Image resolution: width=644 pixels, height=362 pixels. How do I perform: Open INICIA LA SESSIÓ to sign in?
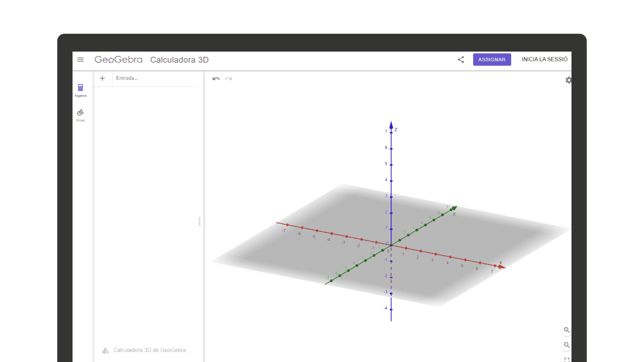[545, 59]
